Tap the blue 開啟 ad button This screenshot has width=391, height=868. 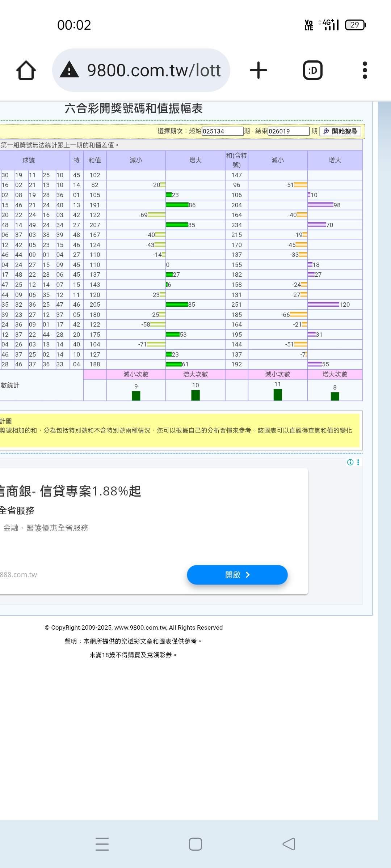tap(237, 575)
